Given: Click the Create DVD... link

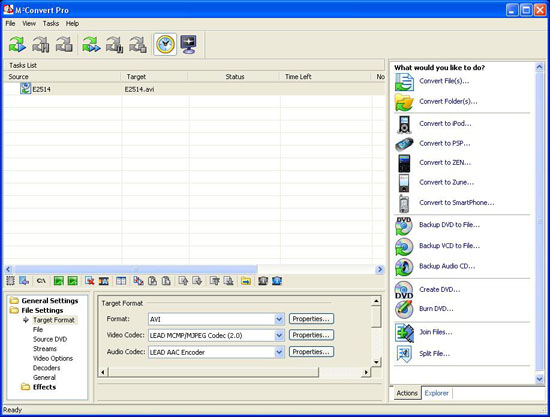Looking at the screenshot, I should [440, 290].
